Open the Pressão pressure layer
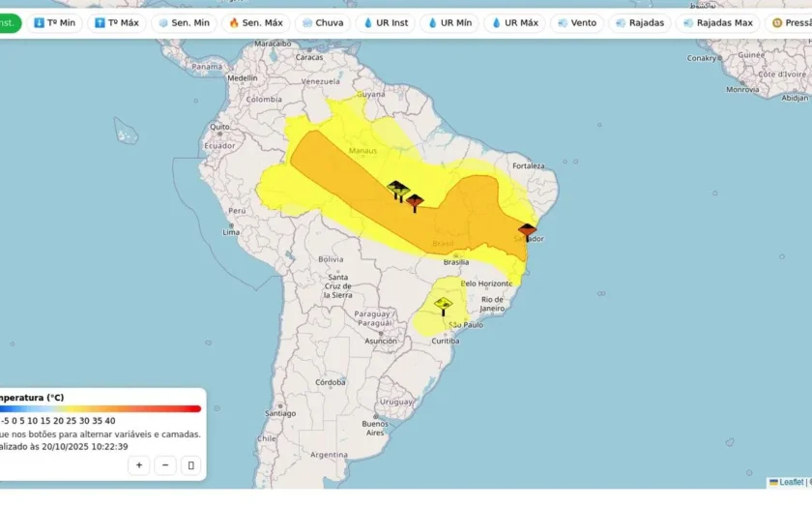Image resolution: width=812 pixels, height=508 pixels. [x=789, y=23]
